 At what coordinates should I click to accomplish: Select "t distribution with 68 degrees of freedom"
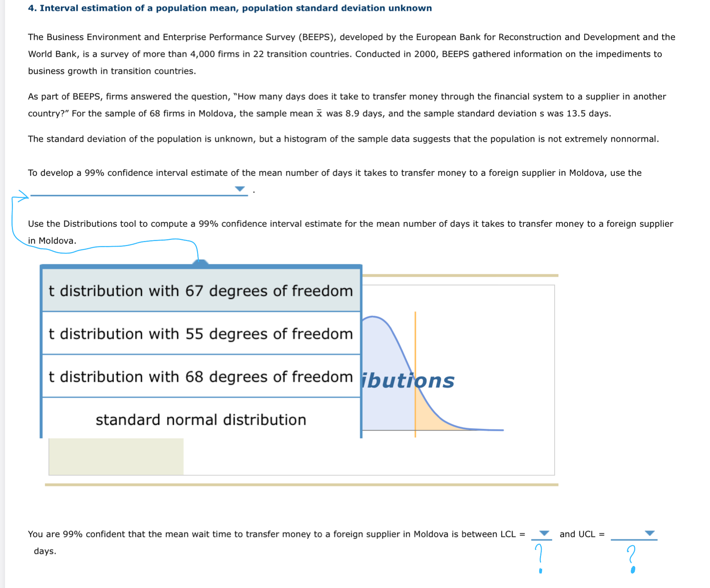pyautogui.click(x=200, y=377)
